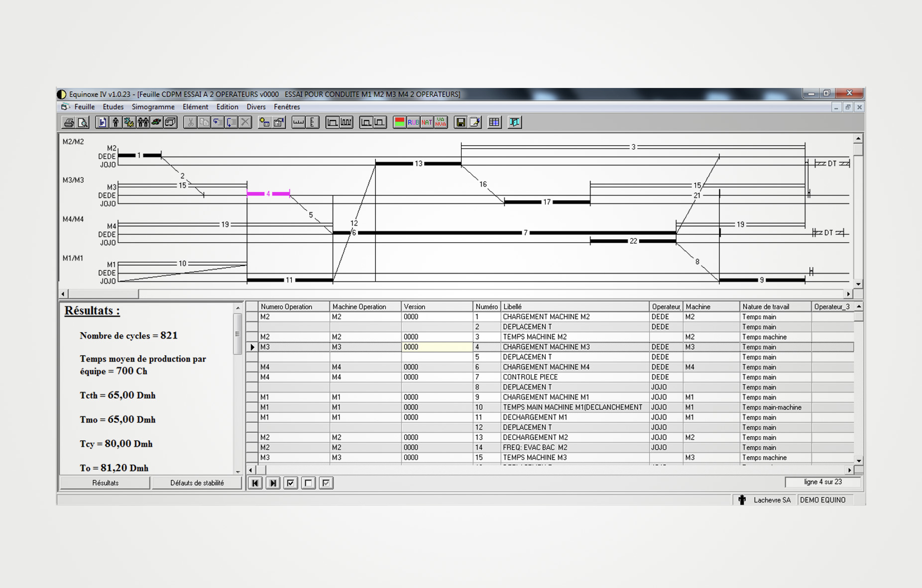Open the Feuille menu

pyautogui.click(x=84, y=107)
